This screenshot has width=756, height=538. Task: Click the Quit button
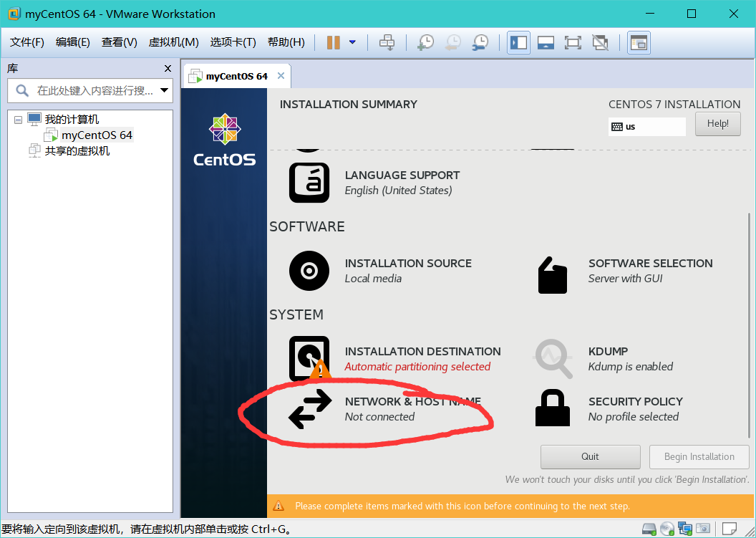590,457
